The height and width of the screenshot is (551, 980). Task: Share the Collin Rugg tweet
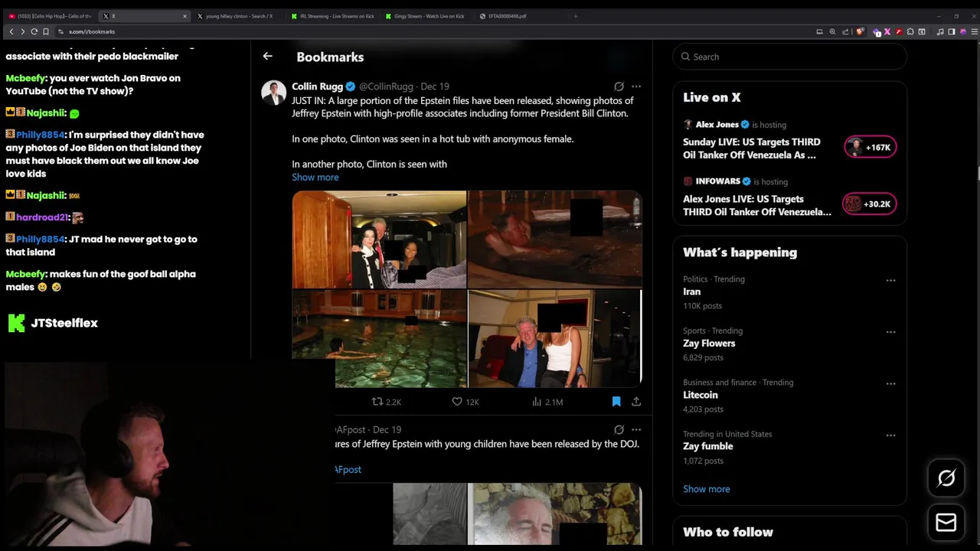pos(636,401)
